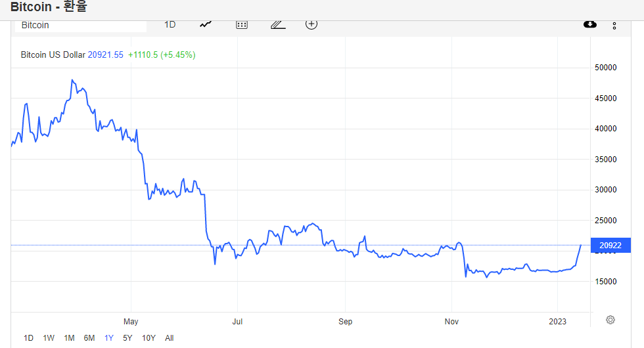Viewport: 644px width, 348px height.
Task: Click the Bitcoin - 환율 page heading
Action: pyautogui.click(x=49, y=7)
